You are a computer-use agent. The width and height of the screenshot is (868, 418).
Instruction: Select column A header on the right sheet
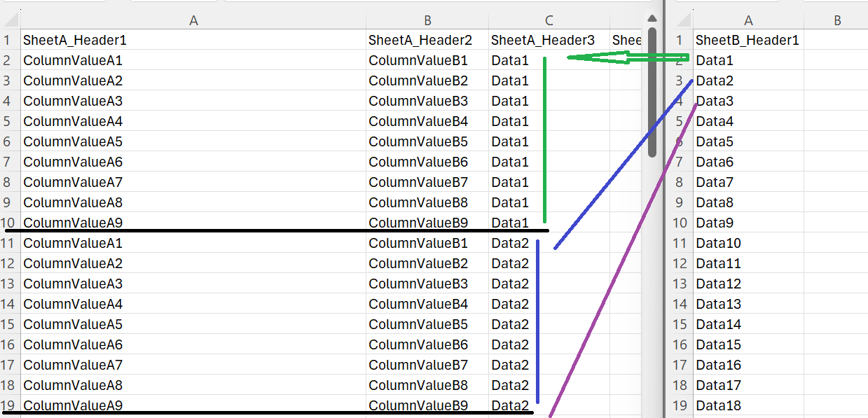click(748, 20)
